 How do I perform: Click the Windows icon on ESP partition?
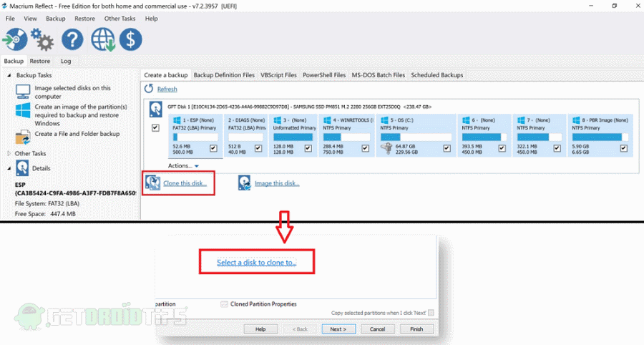(177, 120)
